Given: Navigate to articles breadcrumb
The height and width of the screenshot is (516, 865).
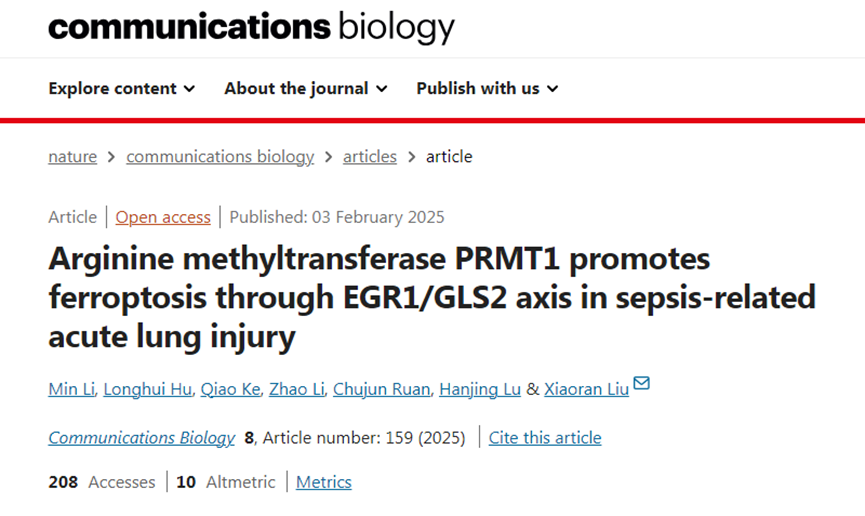Looking at the screenshot, I should [370, 157].
